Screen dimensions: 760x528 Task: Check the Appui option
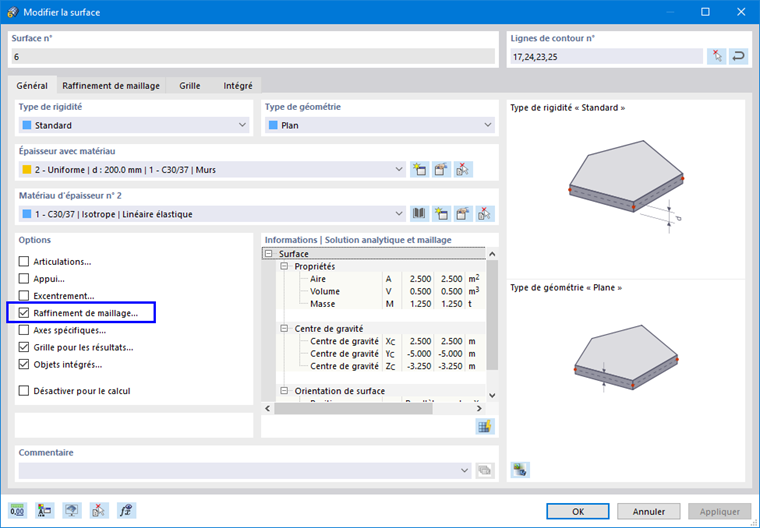point(24,279)
